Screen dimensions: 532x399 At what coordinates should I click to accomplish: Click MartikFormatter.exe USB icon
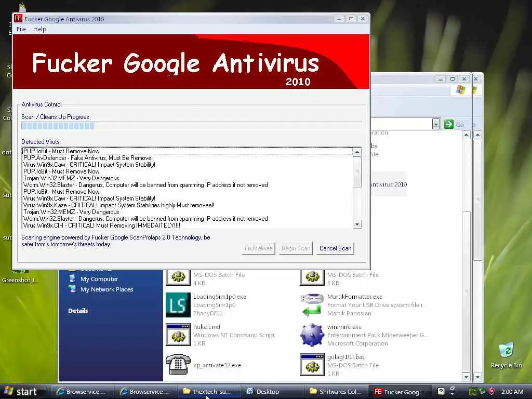[312, 304]
